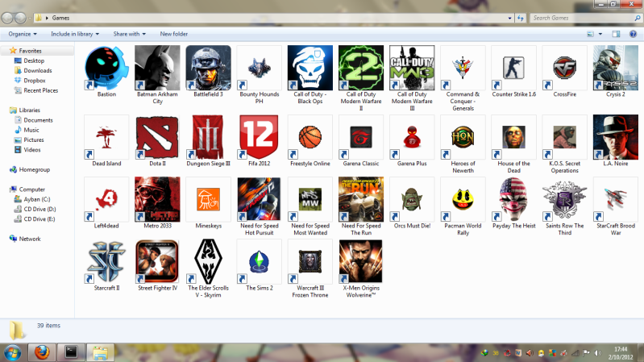Select Need for Speed Hot Pursuit icon

click(x=260, y=200)
